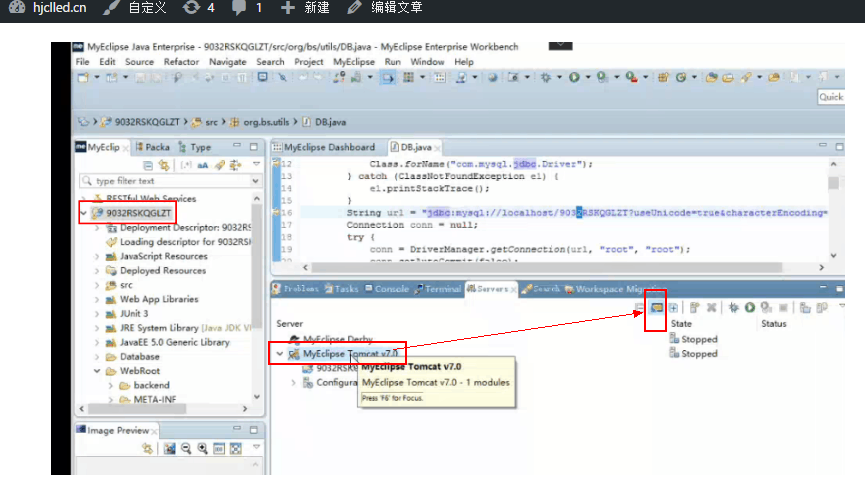Click the New wizard icon in main toolbar

tap(83, 77)
